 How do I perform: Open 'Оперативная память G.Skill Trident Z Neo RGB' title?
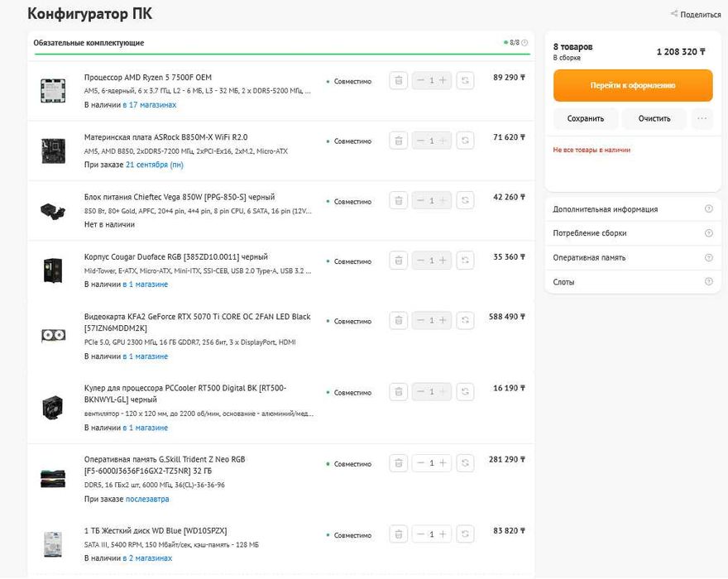coord(165,465)
